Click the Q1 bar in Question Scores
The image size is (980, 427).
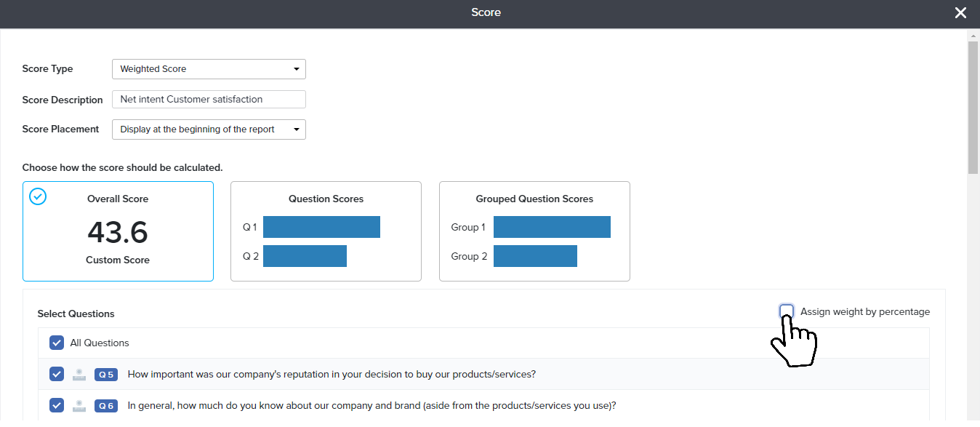(x=321, y=227)
